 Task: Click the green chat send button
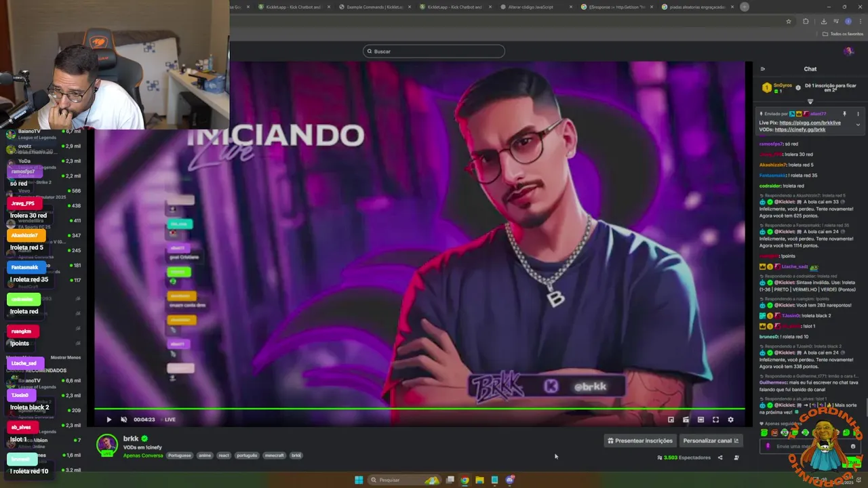click(852, 463)
